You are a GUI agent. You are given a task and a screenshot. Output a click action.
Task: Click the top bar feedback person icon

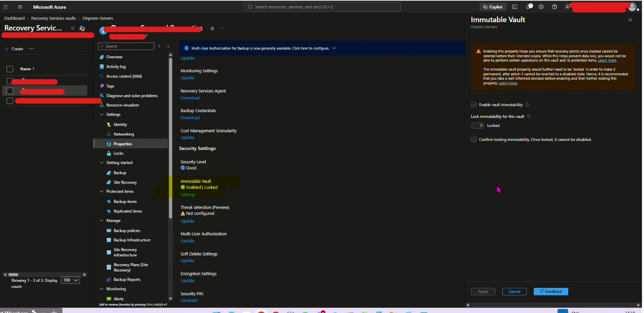568,7
